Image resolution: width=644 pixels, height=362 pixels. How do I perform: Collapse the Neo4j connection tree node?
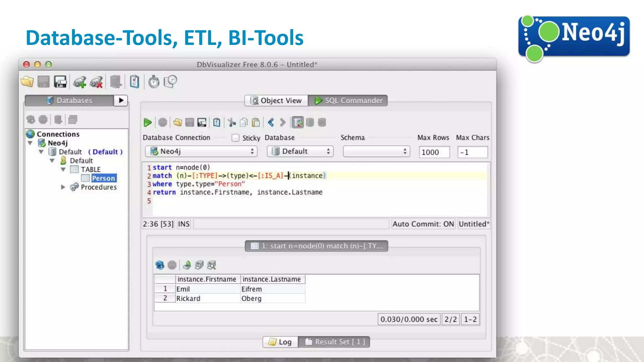pos(30,143)
